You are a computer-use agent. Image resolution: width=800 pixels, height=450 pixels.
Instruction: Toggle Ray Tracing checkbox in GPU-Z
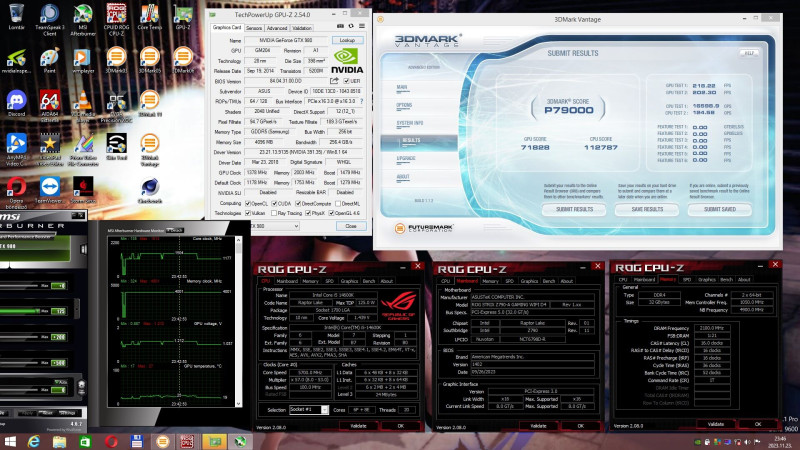[x=274, y=213]
